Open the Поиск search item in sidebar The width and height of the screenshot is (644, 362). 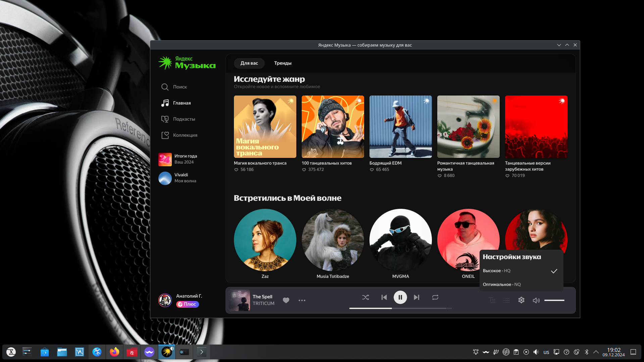coord(174,87)
